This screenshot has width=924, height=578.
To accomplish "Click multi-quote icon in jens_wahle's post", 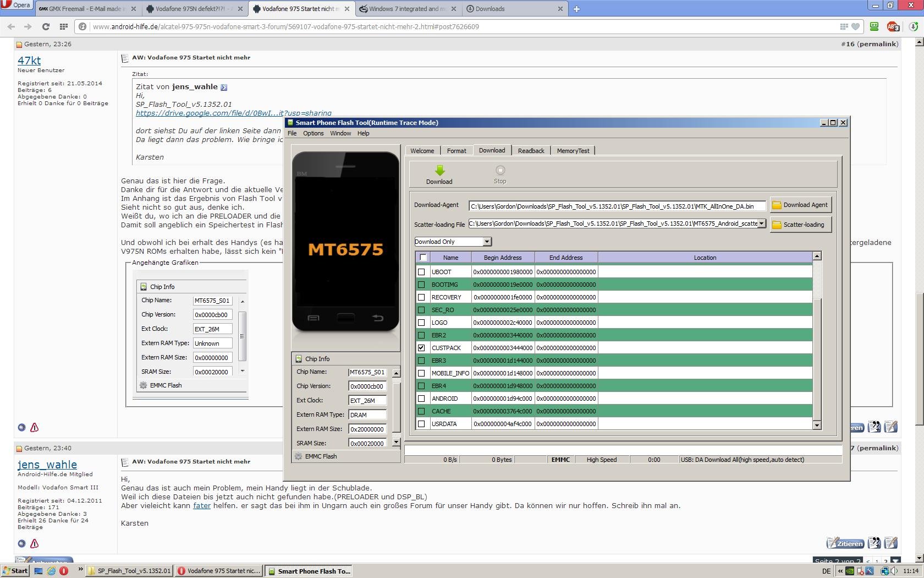I will click(x=875, y=543).
